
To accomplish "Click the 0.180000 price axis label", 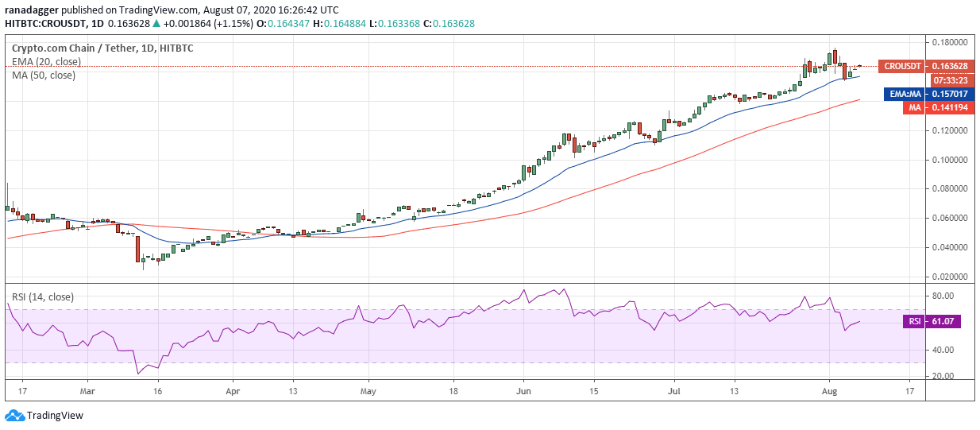I will 950,42.
